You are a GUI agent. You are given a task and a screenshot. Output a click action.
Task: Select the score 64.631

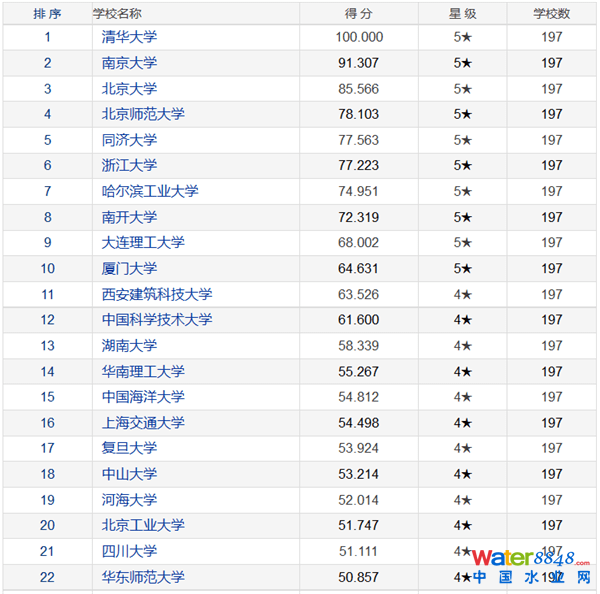[x=359, y=268]
